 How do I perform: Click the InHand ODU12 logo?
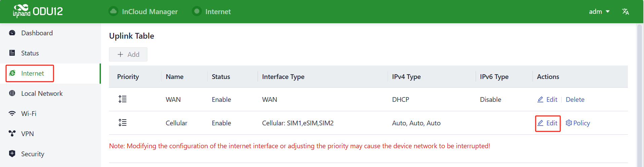38,11
